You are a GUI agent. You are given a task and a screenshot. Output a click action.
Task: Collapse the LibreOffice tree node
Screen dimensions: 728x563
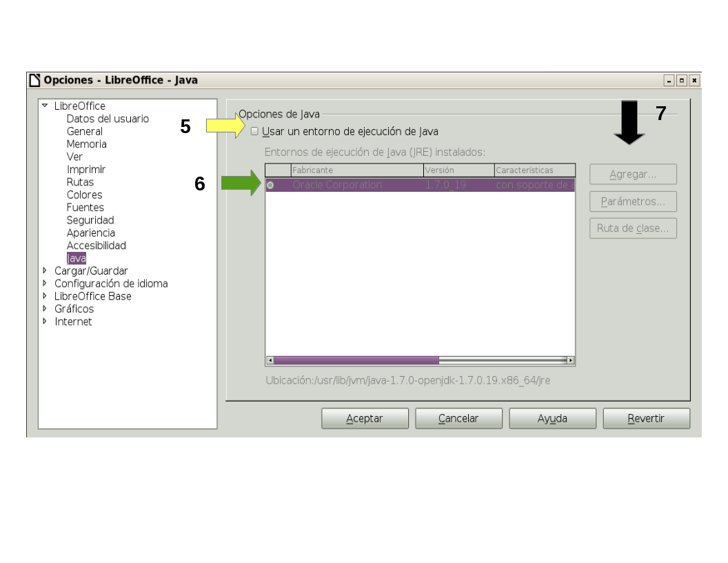(x=45, y=106)
